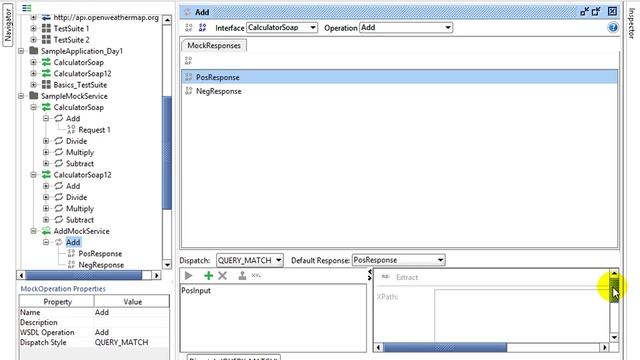Open the Operation Add dropdown
Screen dimensions: 640x360
coord(406,28)
